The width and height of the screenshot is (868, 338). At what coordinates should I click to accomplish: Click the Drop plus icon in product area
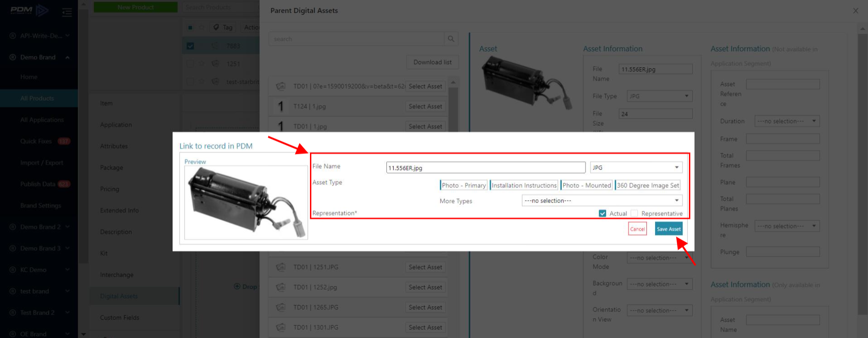(x=237, y=287)
